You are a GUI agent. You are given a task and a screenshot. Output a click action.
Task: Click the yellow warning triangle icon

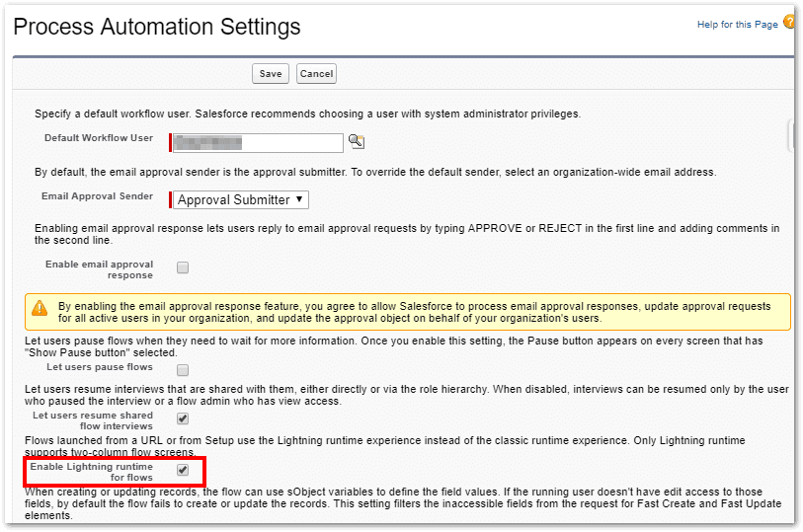coord(40,309)
